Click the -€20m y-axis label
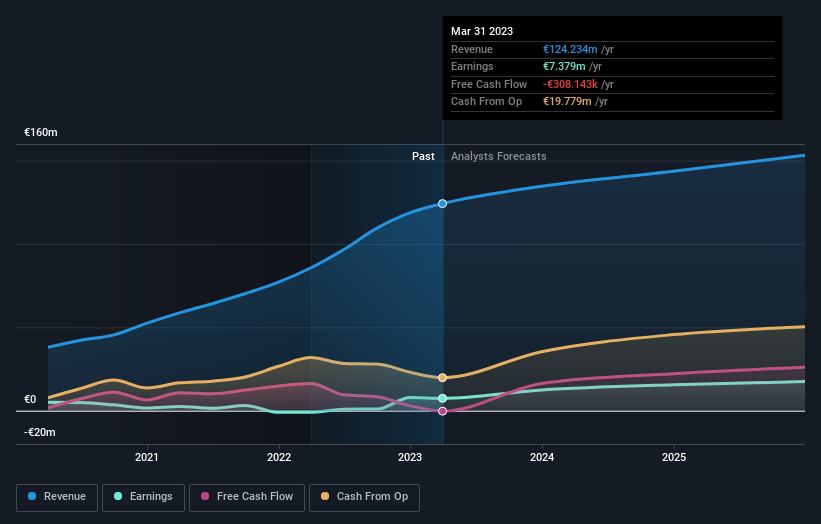The height and width of the screenshot is (524, 821). 40,432
